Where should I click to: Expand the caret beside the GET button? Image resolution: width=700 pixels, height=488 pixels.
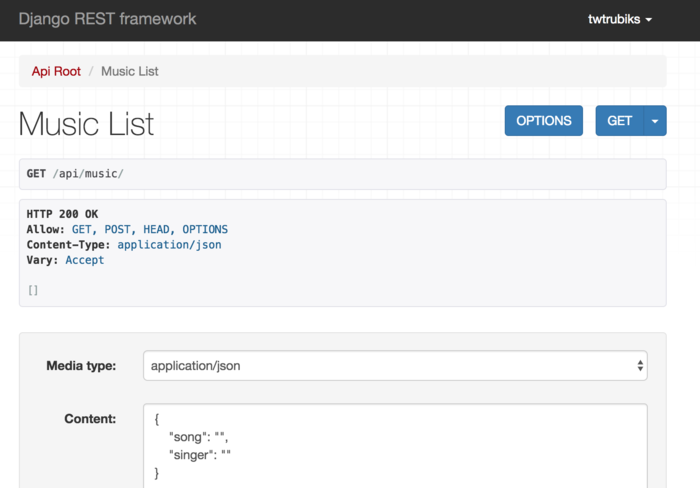pyautogui.click(x=655, y=121)
